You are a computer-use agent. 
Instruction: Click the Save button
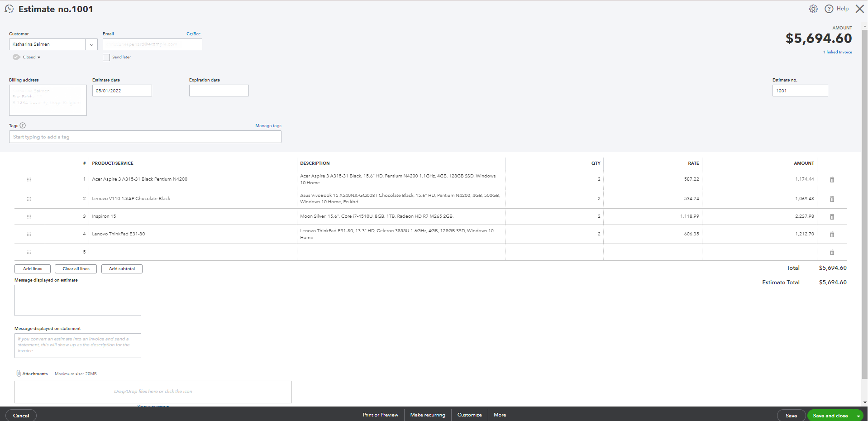coord(791,416)
